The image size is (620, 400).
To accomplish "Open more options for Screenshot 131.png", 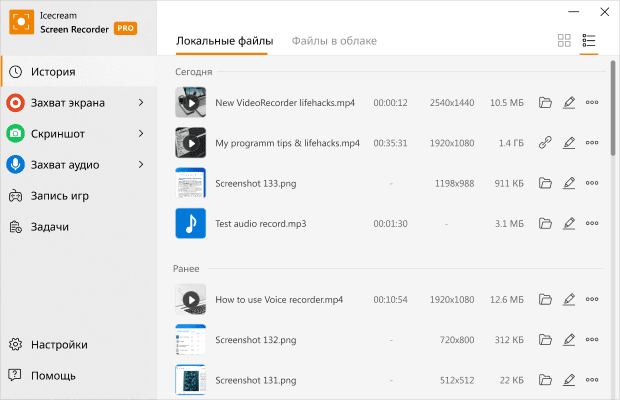I will tap(592, 379).
